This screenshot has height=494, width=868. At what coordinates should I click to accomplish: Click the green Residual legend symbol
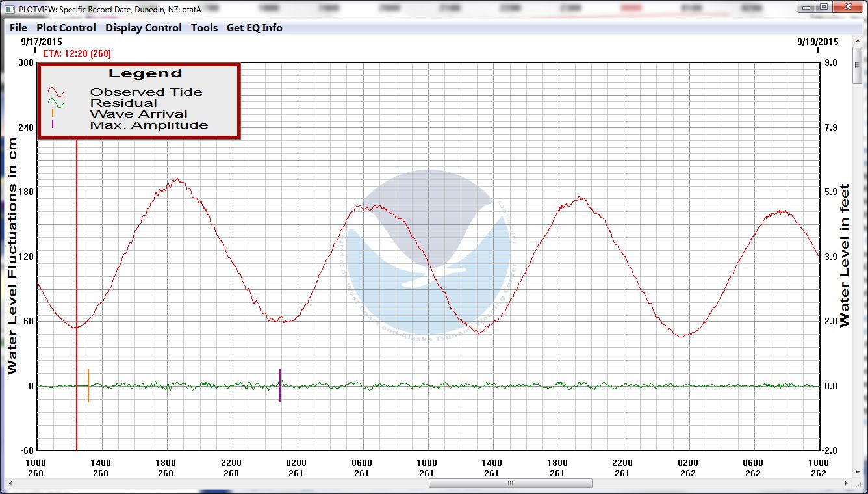[55, 103]
